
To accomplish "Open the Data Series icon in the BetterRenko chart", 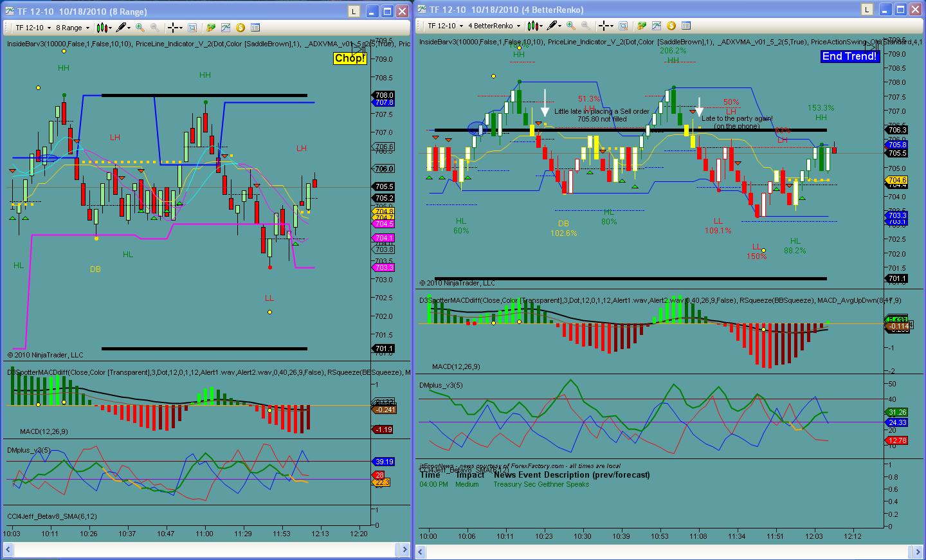I will tap(642, 26).
